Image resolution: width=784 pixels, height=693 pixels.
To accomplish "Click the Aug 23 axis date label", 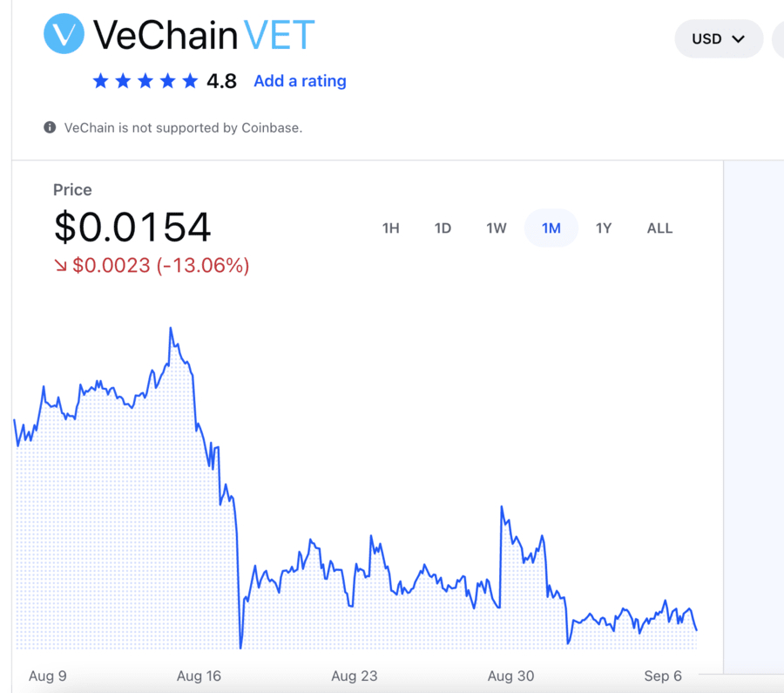I will coord(354,676).
